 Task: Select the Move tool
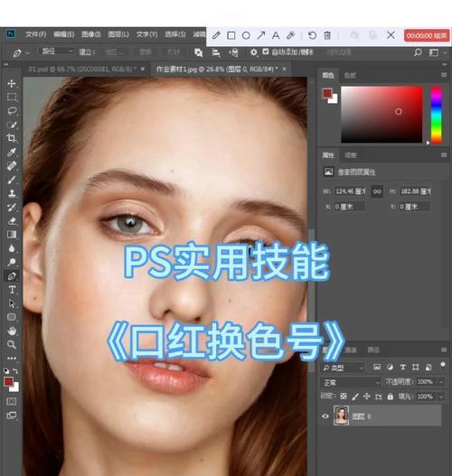(12, 83)
